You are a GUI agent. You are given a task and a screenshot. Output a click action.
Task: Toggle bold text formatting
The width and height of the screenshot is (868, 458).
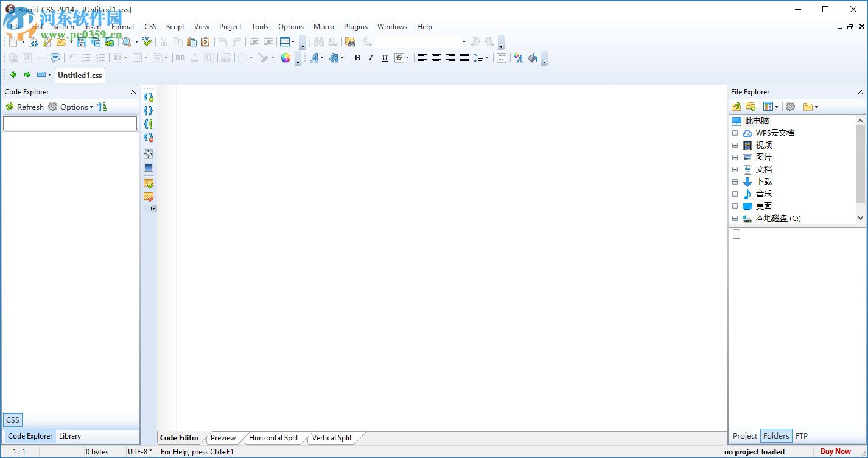(357, 58)
